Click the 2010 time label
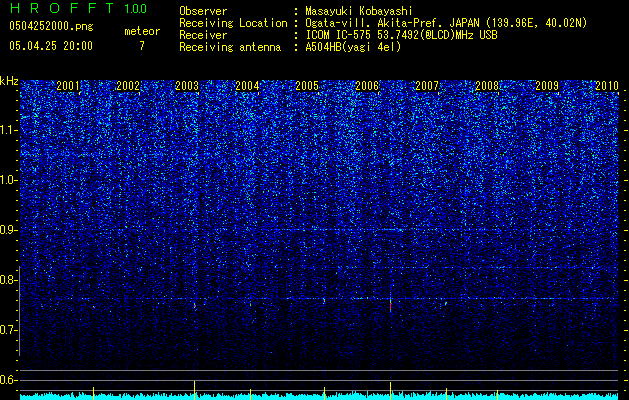629x400 pixels. (607, 85)
